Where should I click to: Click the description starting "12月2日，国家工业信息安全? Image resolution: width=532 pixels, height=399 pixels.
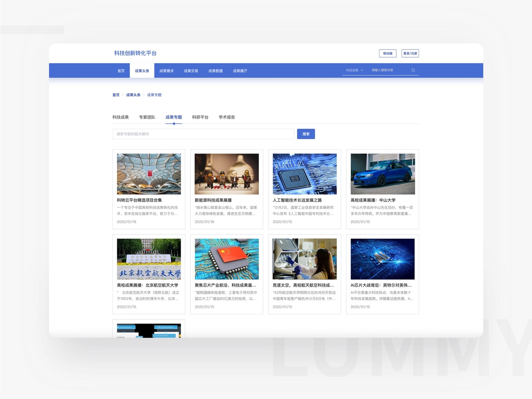pyautogui.click(x=303, y=211)
